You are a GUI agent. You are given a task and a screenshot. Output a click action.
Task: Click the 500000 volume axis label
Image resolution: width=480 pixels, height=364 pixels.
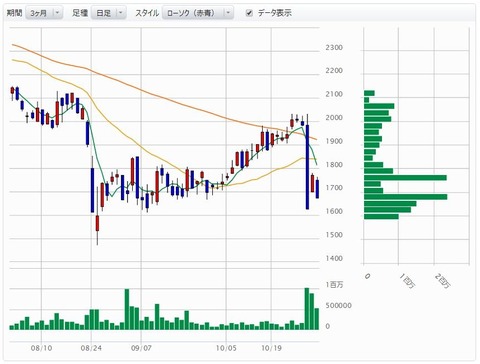tap(338, 306)
